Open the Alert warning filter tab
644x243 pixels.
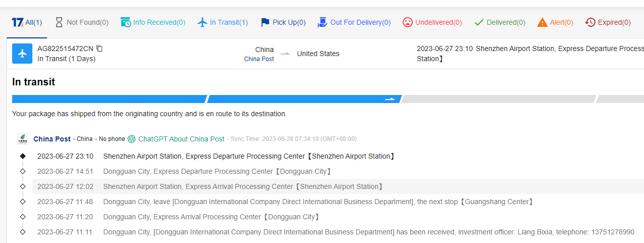point(555,22)
